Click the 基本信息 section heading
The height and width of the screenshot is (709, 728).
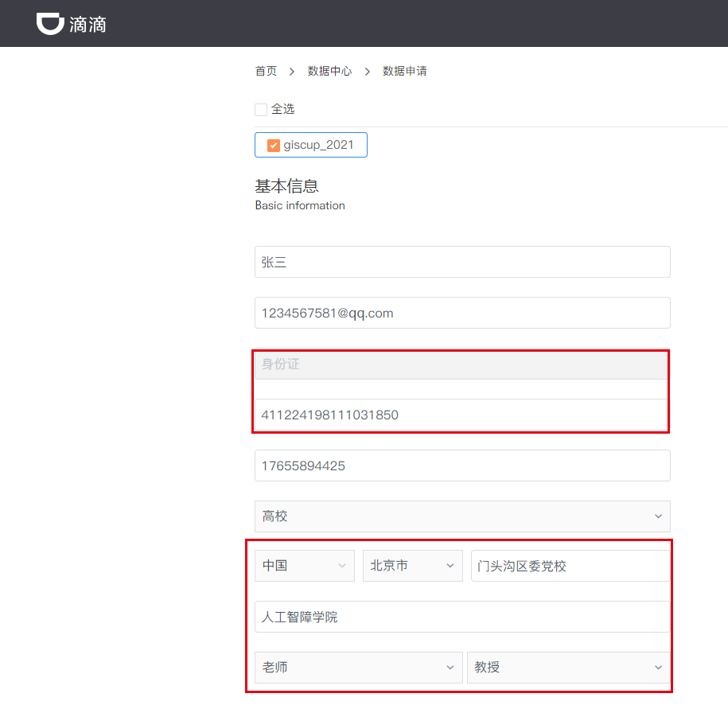pyautogui.click(x=286, y=186)
